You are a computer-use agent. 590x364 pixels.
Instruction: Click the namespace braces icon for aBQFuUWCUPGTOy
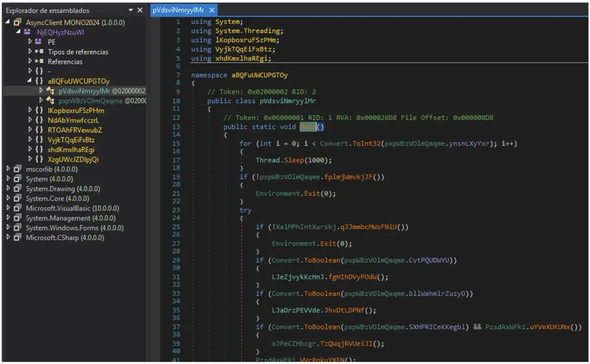click(39, 81)
